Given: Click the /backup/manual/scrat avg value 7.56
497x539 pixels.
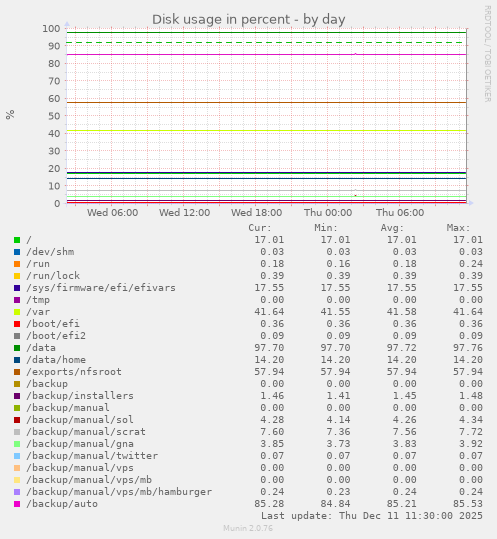Looking at the screenshot, I should (405, 432).
